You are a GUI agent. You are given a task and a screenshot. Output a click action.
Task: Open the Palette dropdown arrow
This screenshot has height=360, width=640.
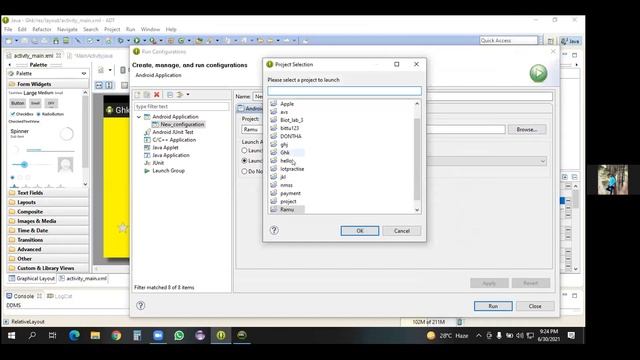[84, 73]
